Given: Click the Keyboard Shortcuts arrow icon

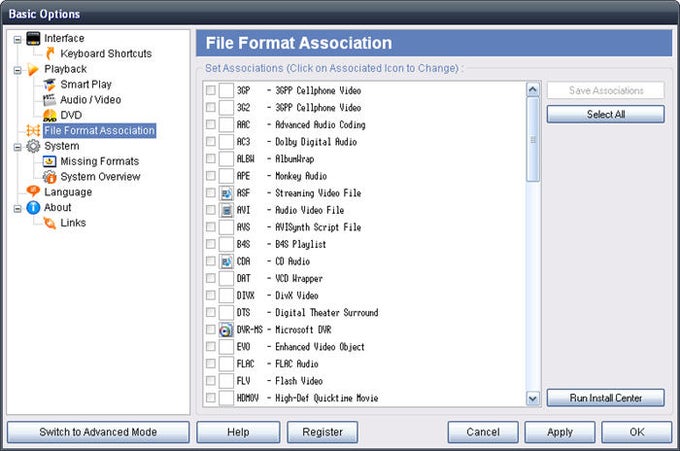Looking at the screenshot, I should (50, 54).
